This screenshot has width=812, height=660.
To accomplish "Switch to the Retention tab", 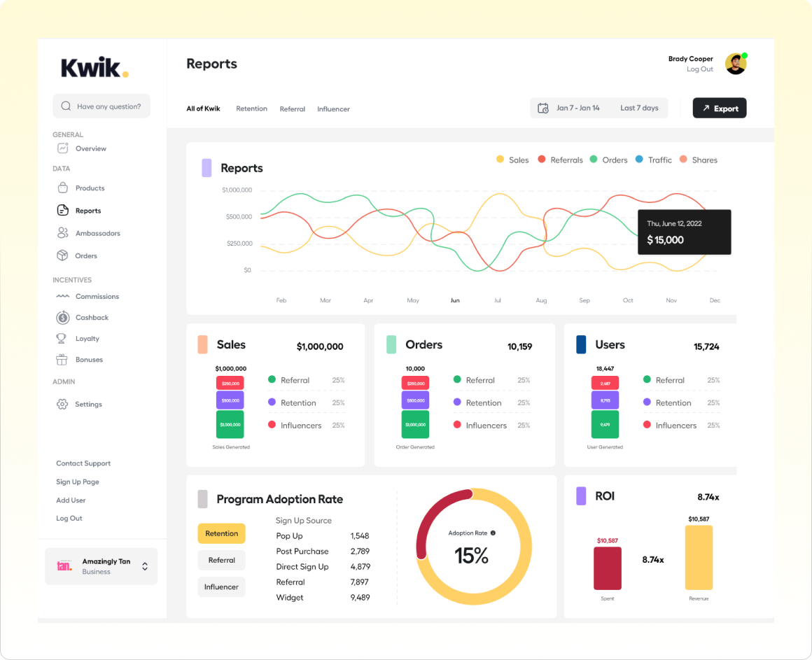I will click(251, 108).
